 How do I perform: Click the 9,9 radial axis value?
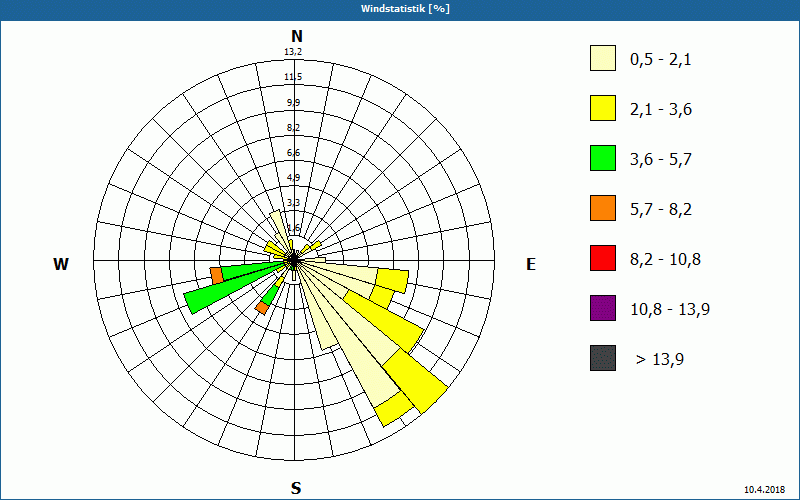point(293,103)
